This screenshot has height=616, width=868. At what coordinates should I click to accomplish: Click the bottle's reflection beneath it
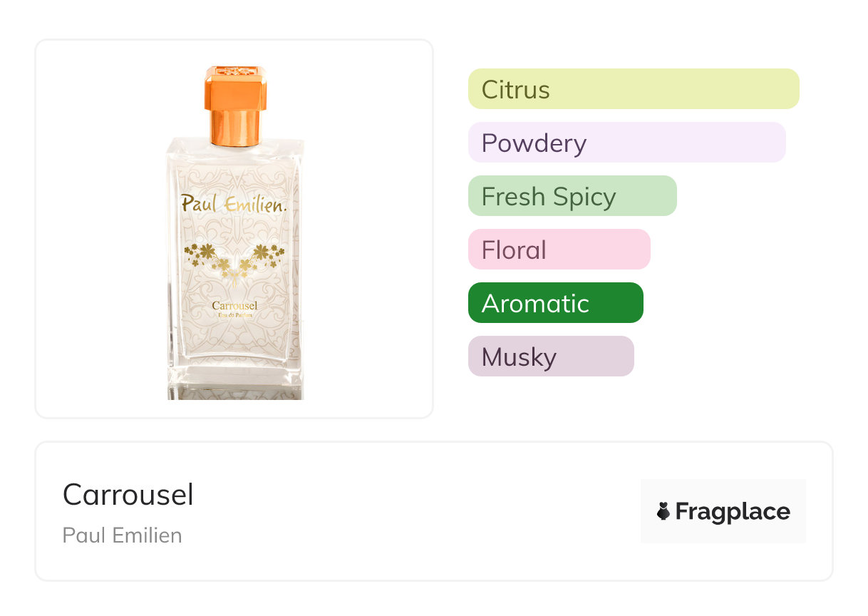point(235,389)
